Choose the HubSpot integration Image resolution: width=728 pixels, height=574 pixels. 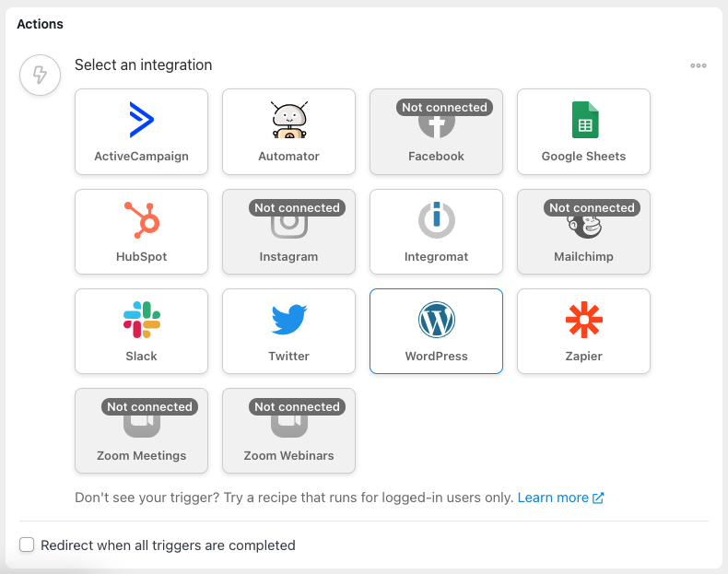pos(141,231)
